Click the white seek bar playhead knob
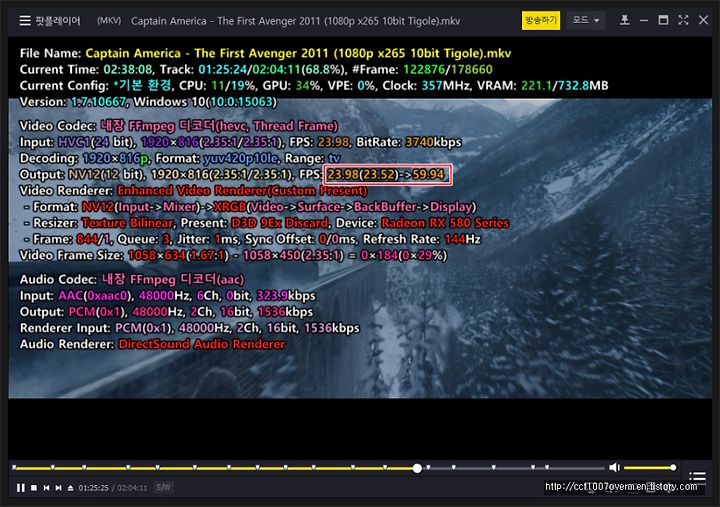The image size is (720, 507). tap(417, 468)
